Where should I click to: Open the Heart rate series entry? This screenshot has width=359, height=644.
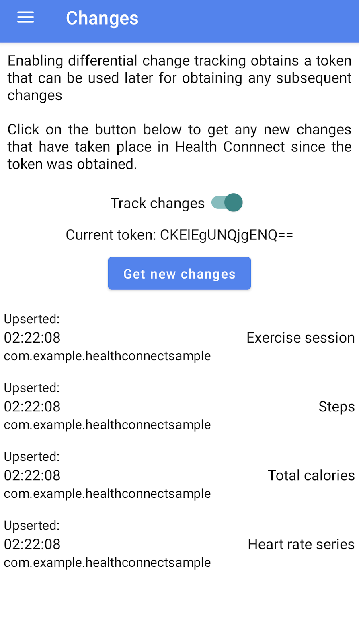pyautogui.click(x=301, y=544)
